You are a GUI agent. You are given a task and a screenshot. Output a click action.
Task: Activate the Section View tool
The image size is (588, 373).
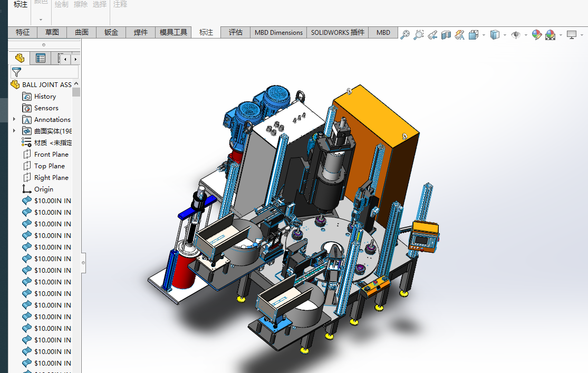coord(446,35)
